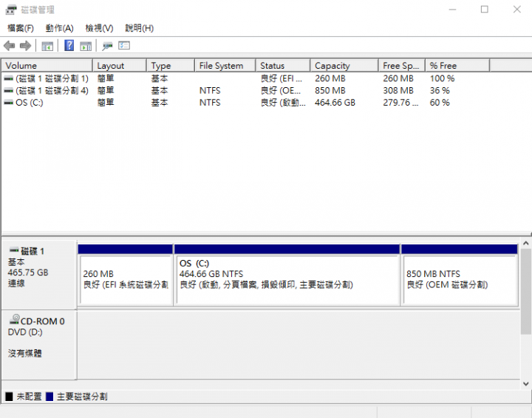Click the rescan disks toolbar icon

coord(107,46)
